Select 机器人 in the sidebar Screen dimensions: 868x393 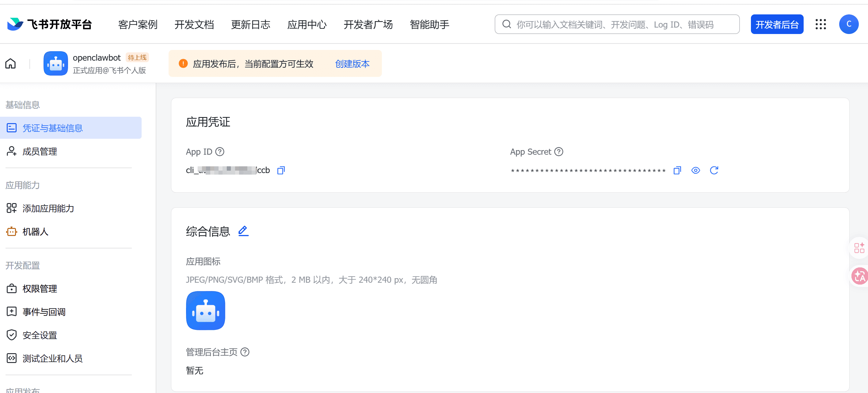[x=35, y=232]
